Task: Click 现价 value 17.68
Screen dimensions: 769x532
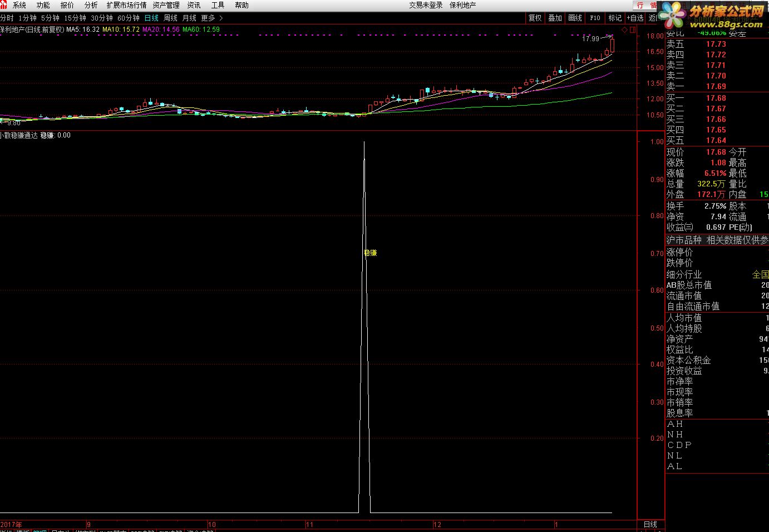Action: pos(716,152)
